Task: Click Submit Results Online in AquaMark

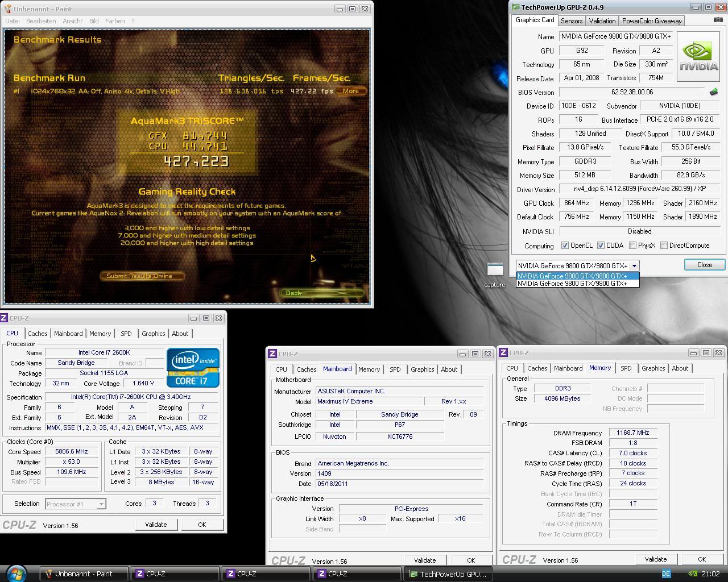Action: point(143,276)
